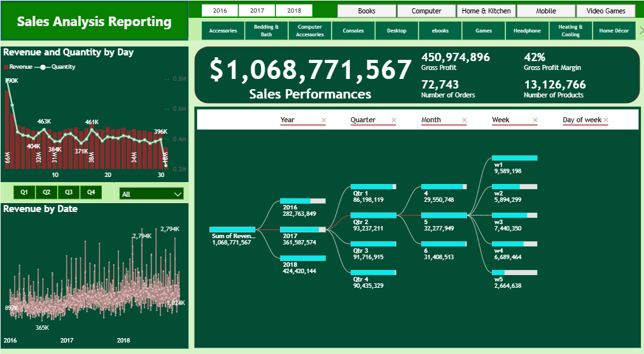Image resolution: width=644 pixels, height=354 pixels.
Task: Expand the 2018 node in decomposition tree
Action: pos(303,258)
